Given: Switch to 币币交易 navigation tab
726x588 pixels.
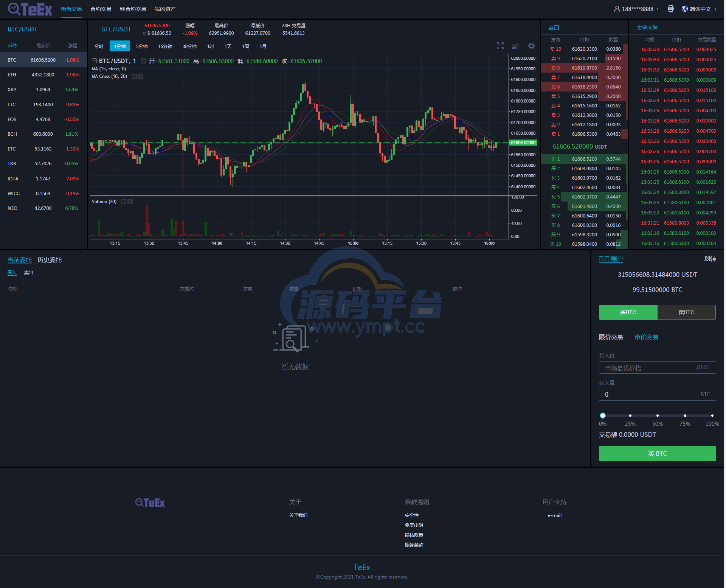Looking at the screenshot, I should click(x=71, y=9).
